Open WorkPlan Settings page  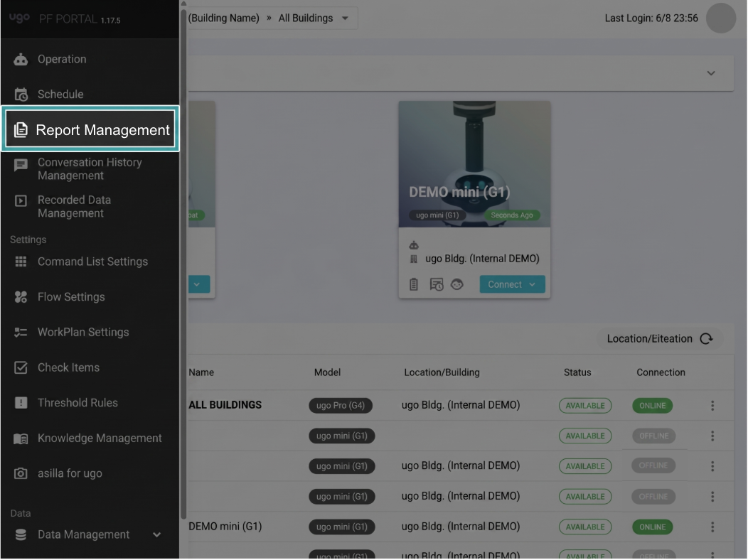pos(90,332)
